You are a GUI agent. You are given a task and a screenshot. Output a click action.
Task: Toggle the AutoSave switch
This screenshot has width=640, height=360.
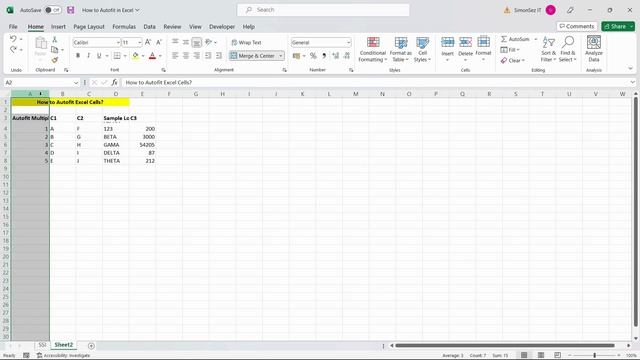click(x=53, y=10)
